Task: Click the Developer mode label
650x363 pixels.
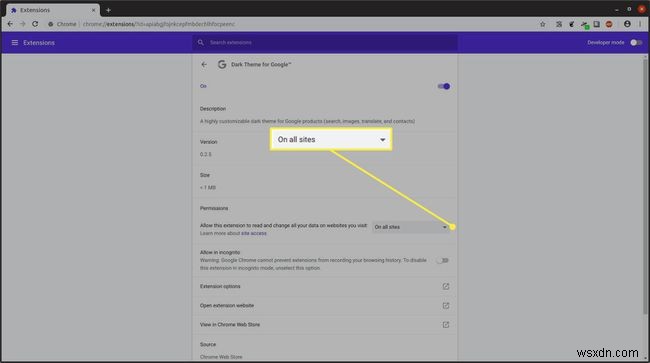Action: coord(606,43)
